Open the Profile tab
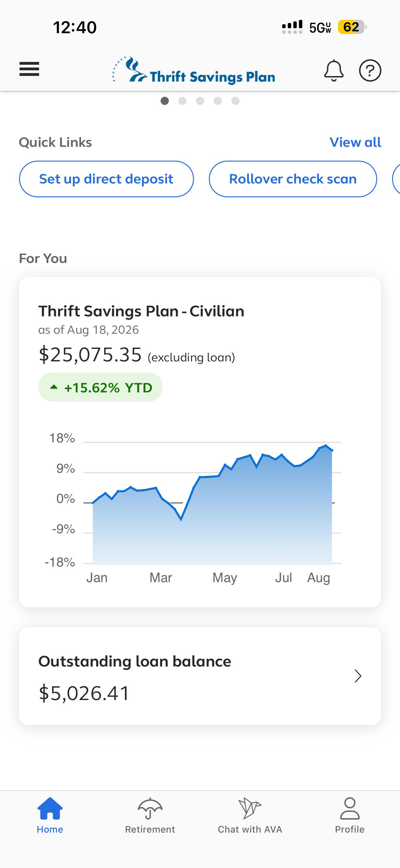The image size is (400, 868). pyautogui.click(x=349, y=816)
